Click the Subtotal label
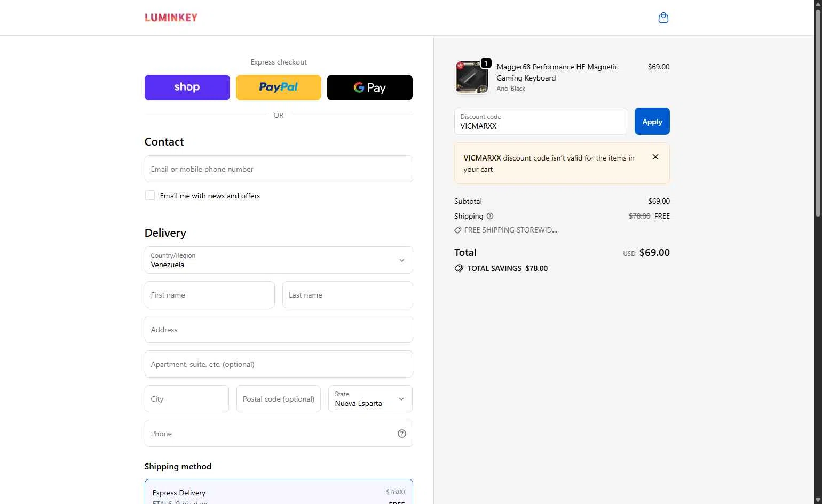822x504 pixels. point(468,201)
